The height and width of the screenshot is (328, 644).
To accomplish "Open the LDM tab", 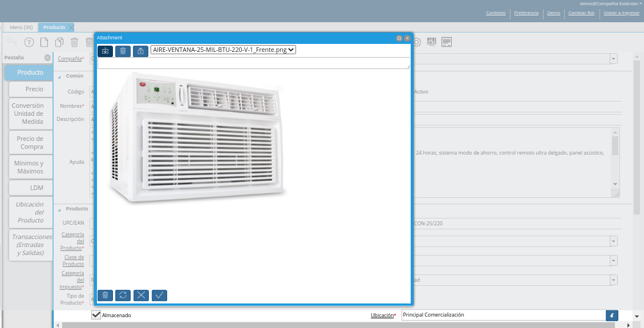I will click(x=31, y=188).
